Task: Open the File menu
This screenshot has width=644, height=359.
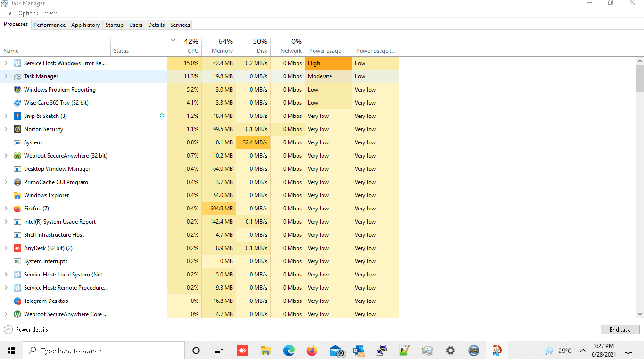Action: 8,13
